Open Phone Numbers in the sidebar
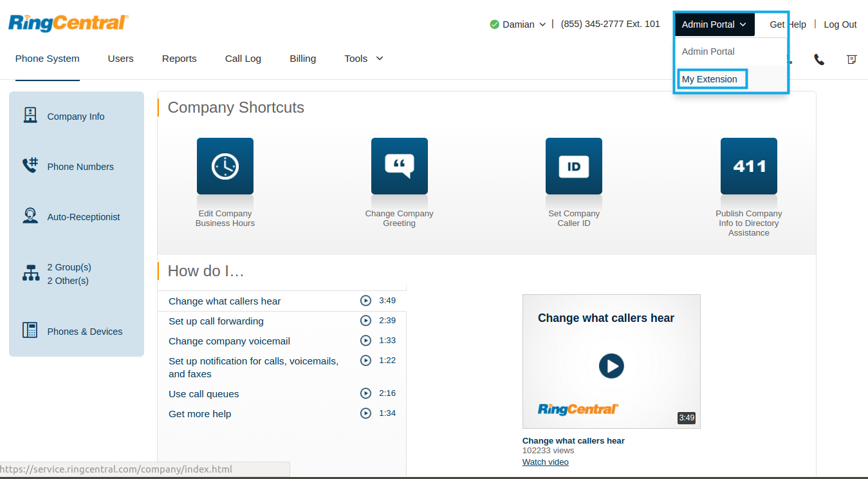868x479 pixels. pos(80,167)
